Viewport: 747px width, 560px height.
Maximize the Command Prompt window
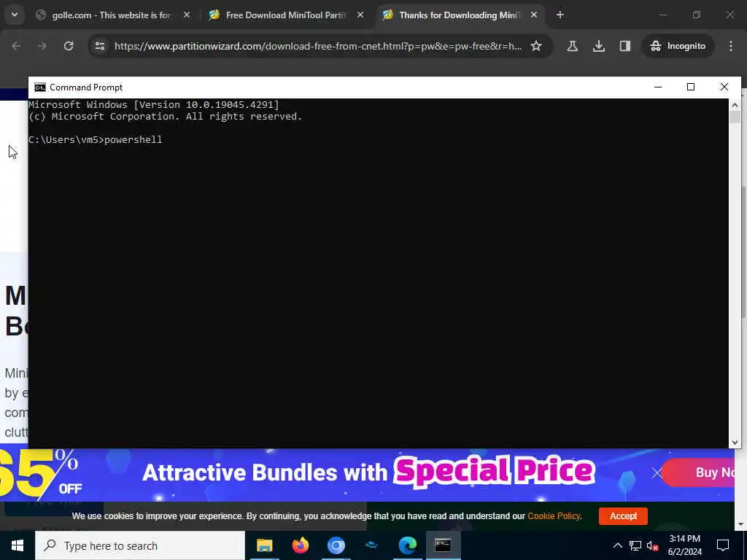(691, 87)
